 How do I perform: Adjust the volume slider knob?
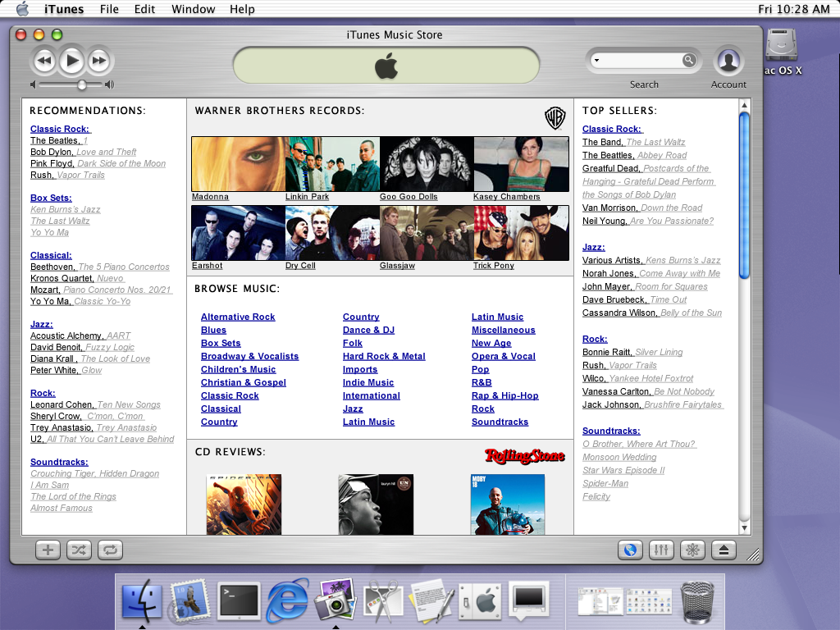click(x=81, y=84)
